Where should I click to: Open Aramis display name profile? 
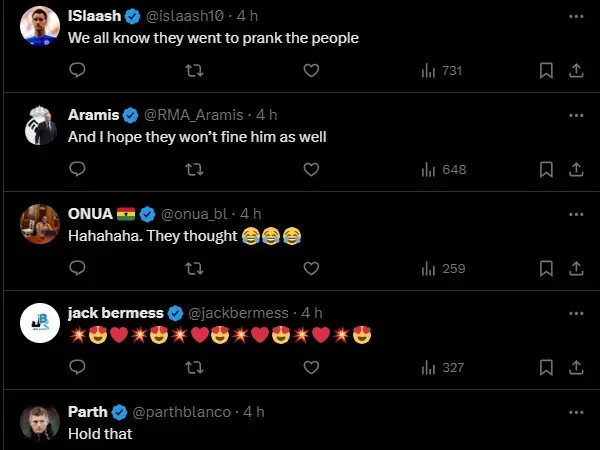click(94, 115)
